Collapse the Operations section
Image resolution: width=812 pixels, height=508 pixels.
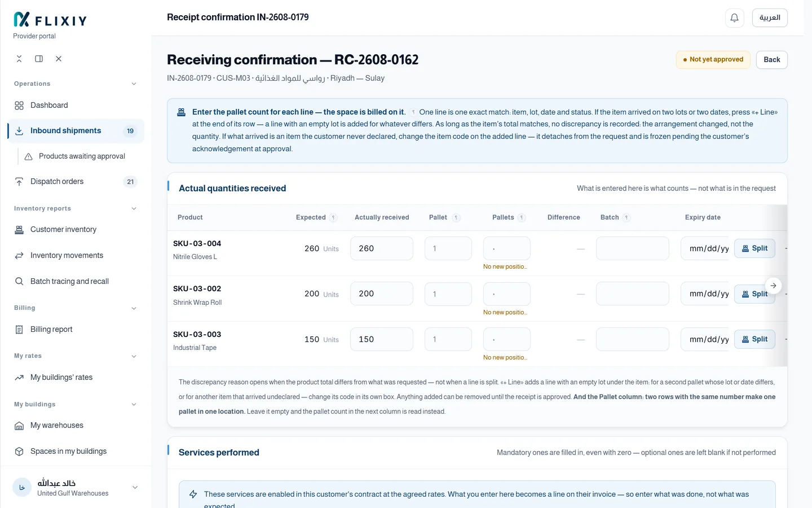pos(134,84)
